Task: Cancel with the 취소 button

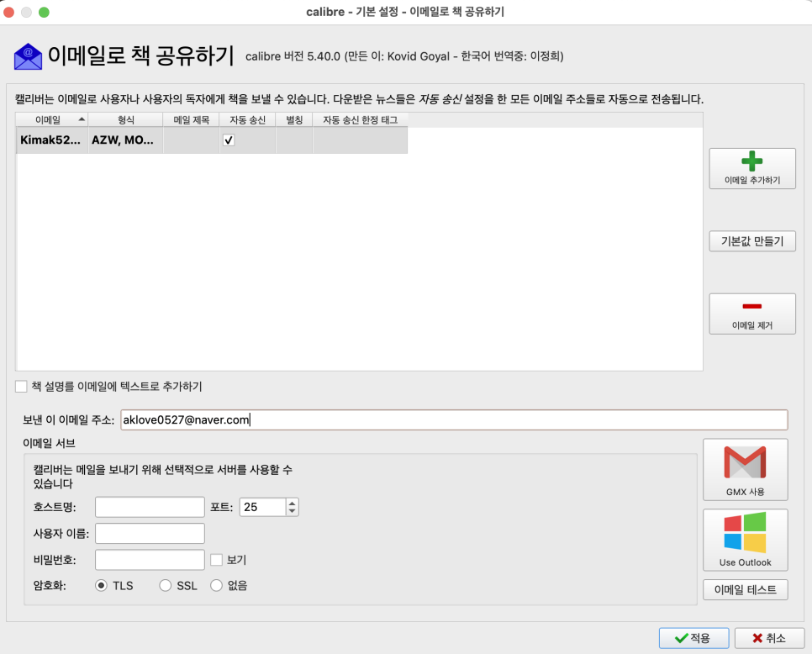Action: coord(769,638)
